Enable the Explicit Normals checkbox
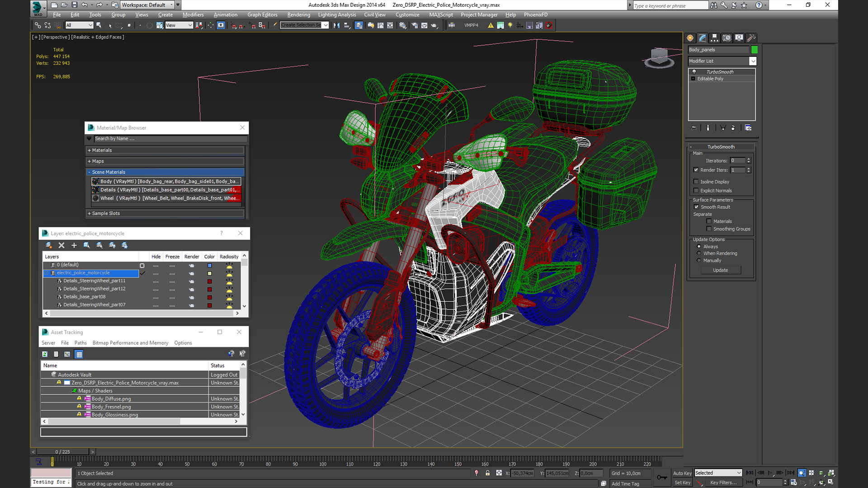This screenshot has height=488, width=868. pos(696,191)
